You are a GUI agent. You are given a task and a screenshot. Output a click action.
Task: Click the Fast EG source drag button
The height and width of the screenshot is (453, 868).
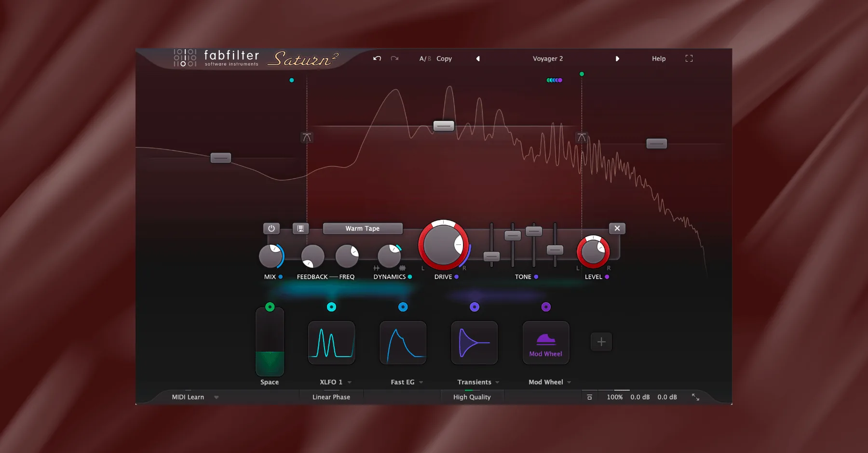tap(403, 307)
